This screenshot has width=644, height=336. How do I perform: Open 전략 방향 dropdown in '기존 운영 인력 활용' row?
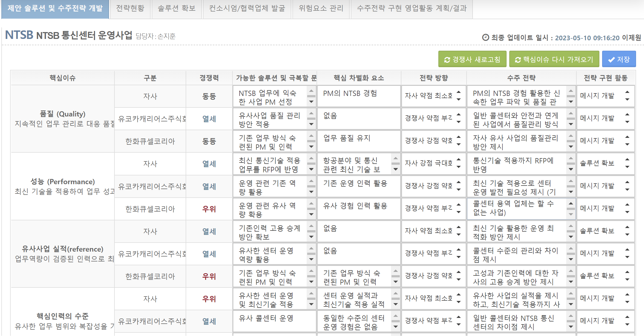click(x=434, y=186)
